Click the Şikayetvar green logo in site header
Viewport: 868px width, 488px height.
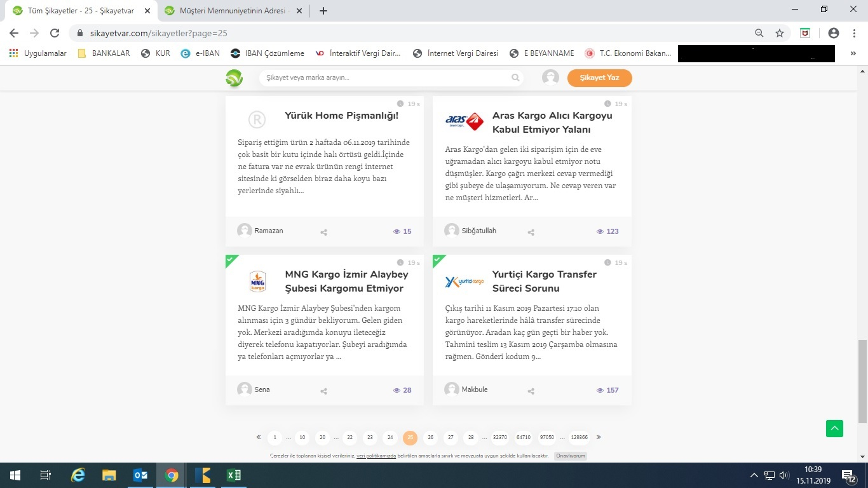click(x=234, y=78)
